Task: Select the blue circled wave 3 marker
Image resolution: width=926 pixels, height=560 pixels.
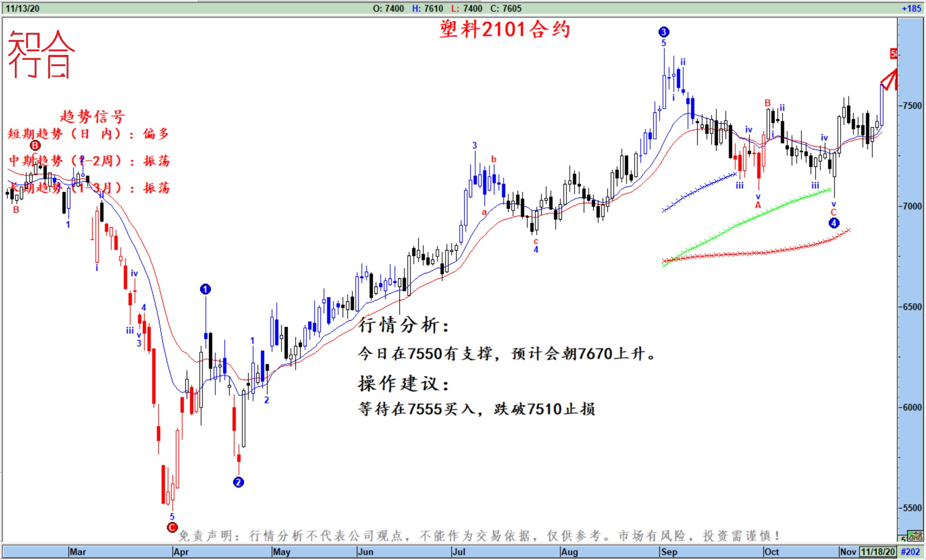Action: [x=664, y=32]
